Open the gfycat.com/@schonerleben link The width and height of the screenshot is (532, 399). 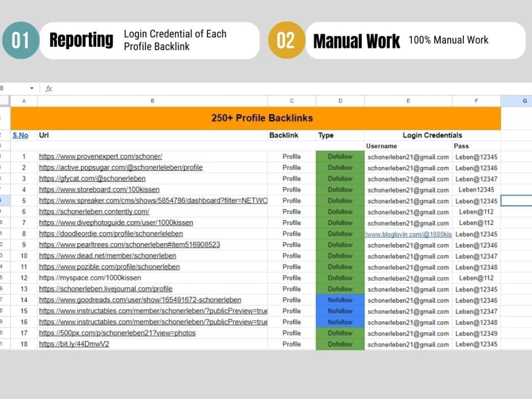pos(92,178)
